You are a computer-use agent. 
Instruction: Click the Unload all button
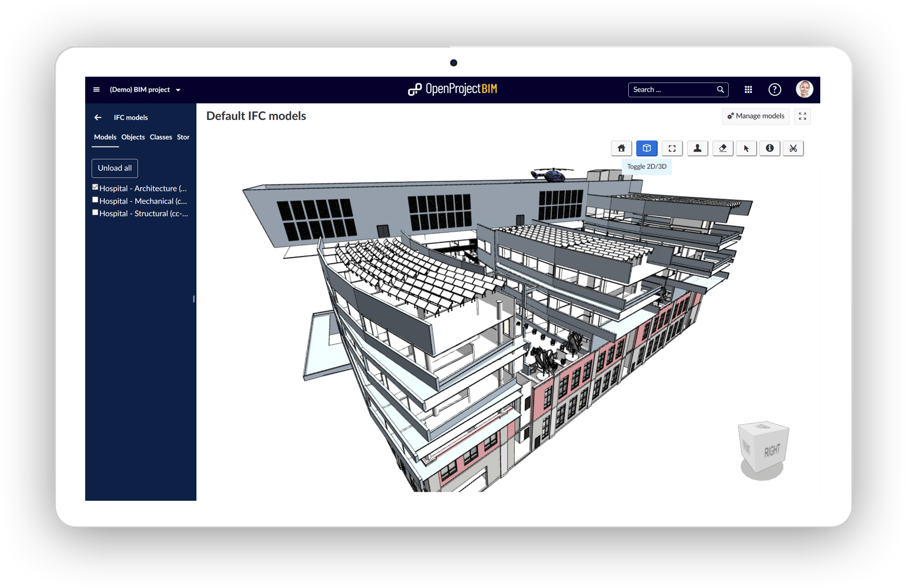tap(115, 168)
